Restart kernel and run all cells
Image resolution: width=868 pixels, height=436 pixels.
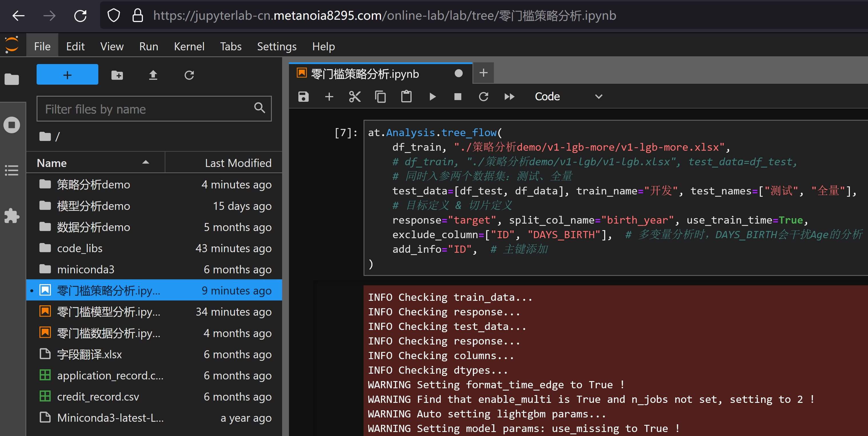509,97
